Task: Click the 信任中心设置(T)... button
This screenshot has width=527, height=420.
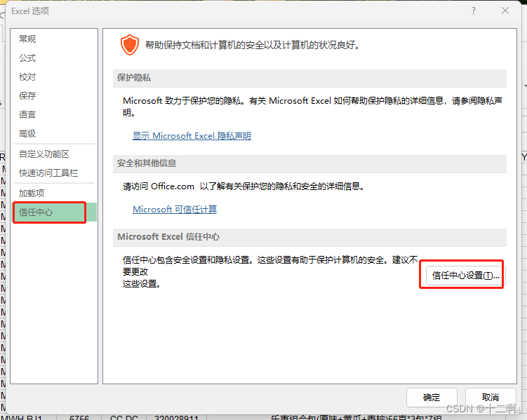Action: pyautogui.click(x=465, y=276)
